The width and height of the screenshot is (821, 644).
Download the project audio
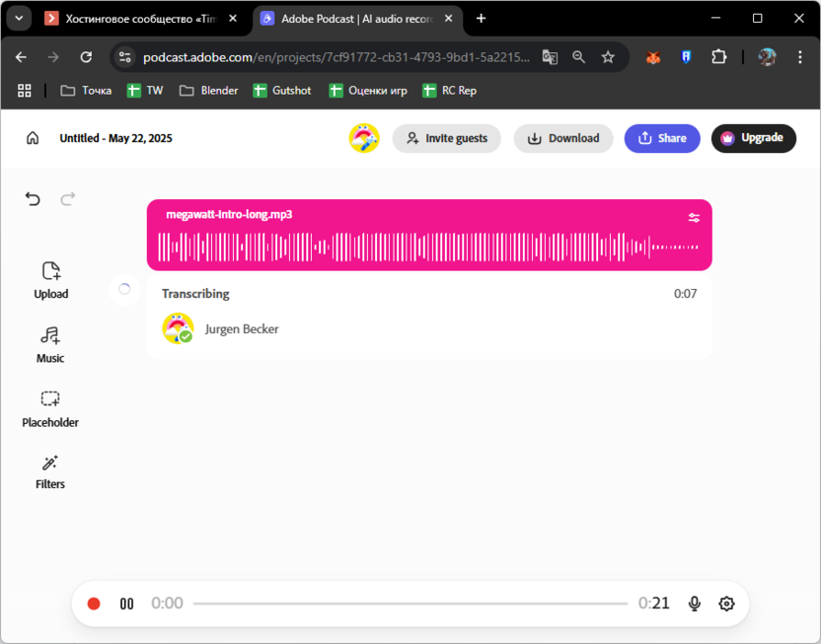pyautogui.click(x=563, y=138)
